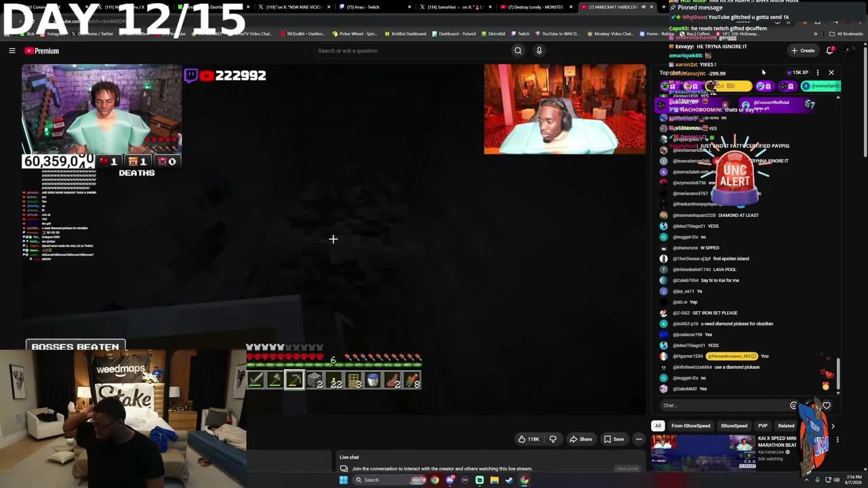Open Steam from the taskbar
The width and height of the screenshot is (868, 488).
click(509, 480)
